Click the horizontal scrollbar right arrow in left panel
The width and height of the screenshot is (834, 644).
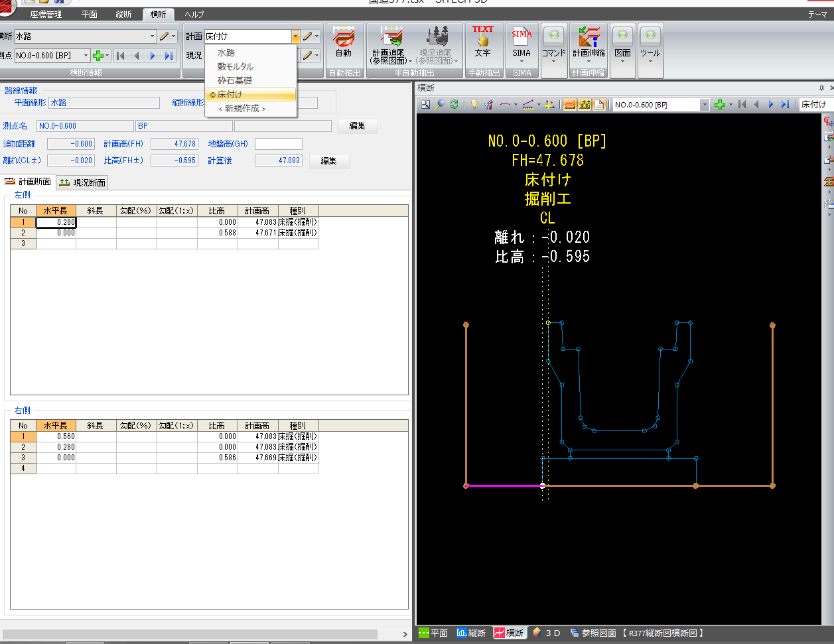(405, 634)
